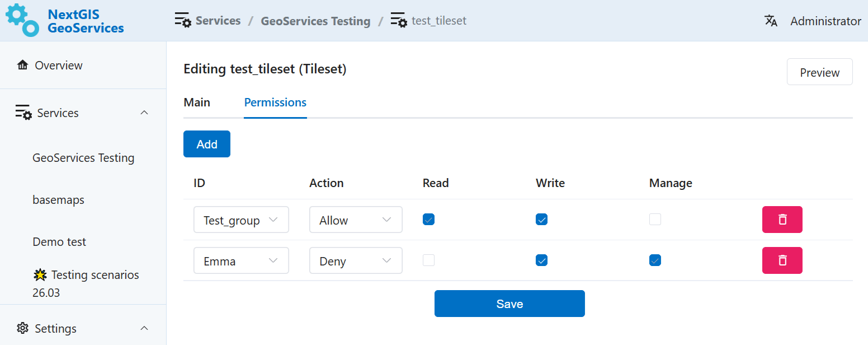Switch to the Main tab

[x=197, y=102]
